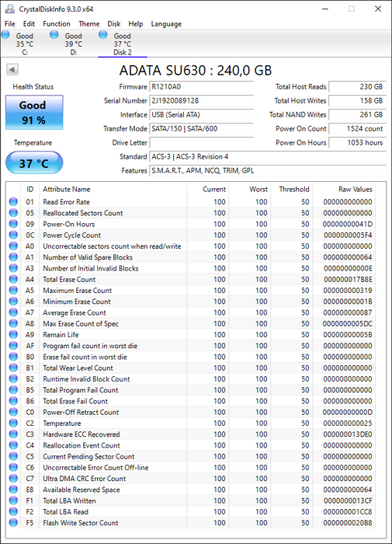The image size is (392, 544).
Task: Click status orb for Average Erase Count
Action: (13, 312)
